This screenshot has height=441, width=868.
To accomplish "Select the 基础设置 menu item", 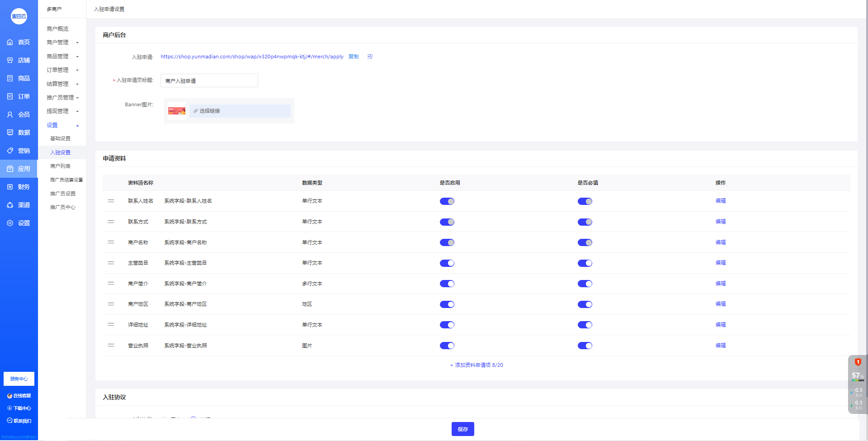I will pos(60,138).
